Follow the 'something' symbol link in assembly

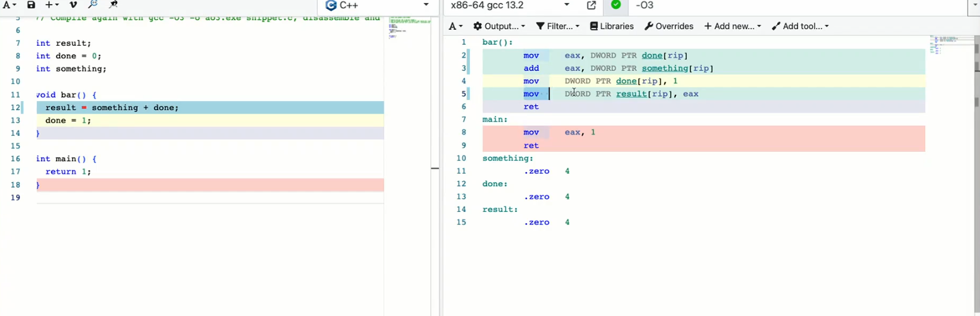click(665, 68)
